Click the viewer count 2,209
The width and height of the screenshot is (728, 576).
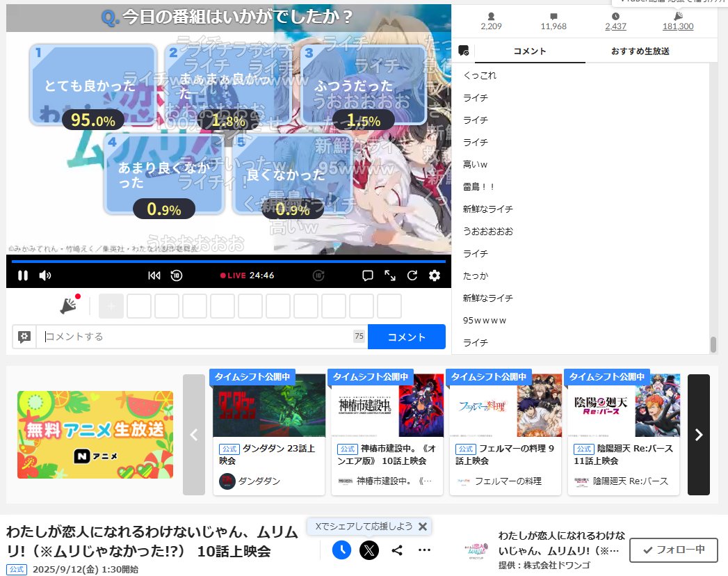click(491, 22)
